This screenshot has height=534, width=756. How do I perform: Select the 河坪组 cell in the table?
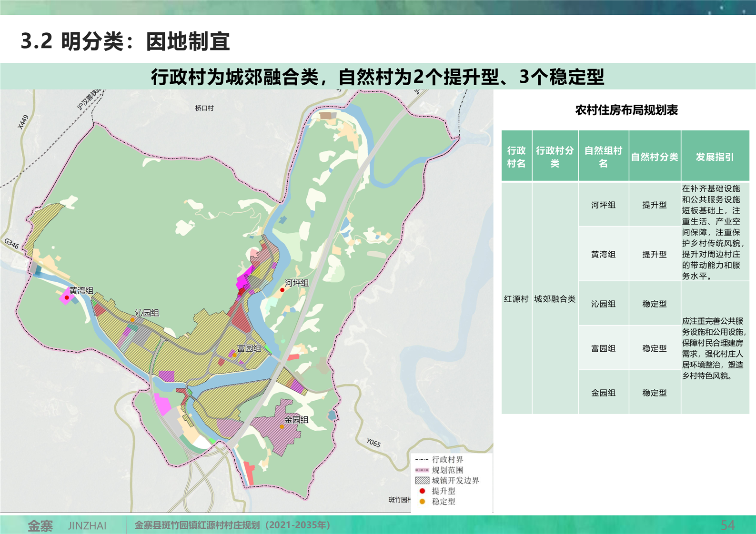click(603, 205)
